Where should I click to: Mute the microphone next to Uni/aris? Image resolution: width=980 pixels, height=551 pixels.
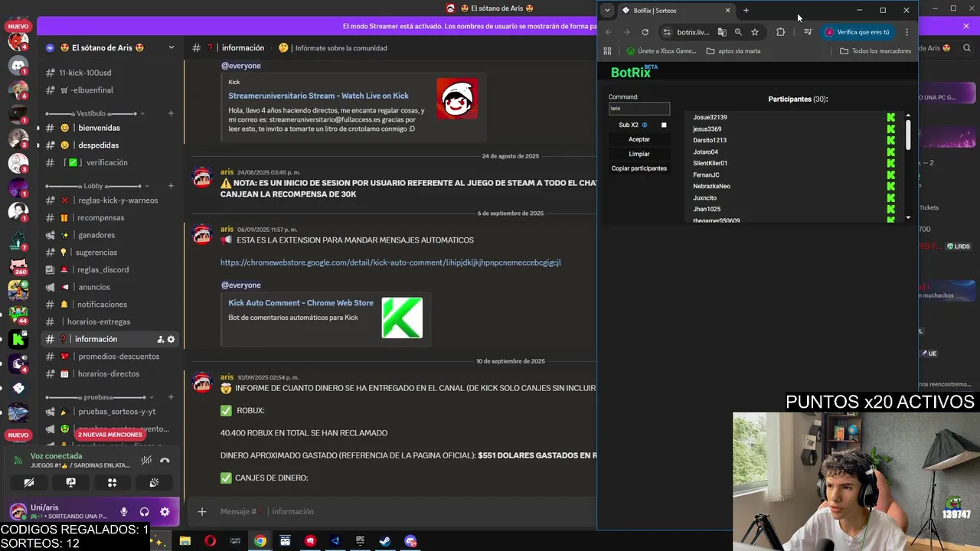coord(124,512)
